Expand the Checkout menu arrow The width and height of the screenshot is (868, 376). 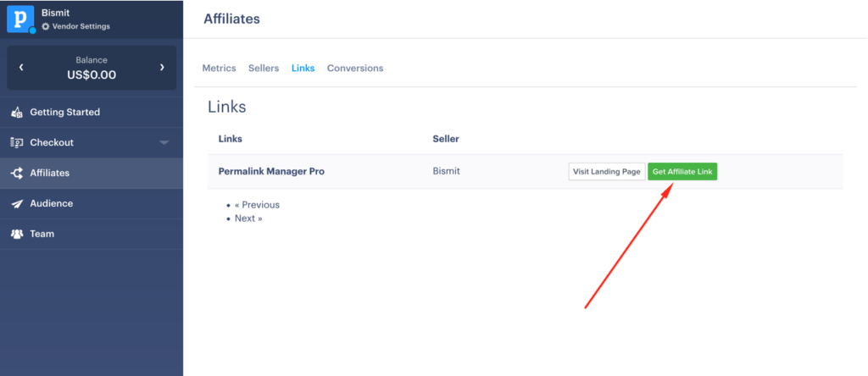(x=164, y=142)
